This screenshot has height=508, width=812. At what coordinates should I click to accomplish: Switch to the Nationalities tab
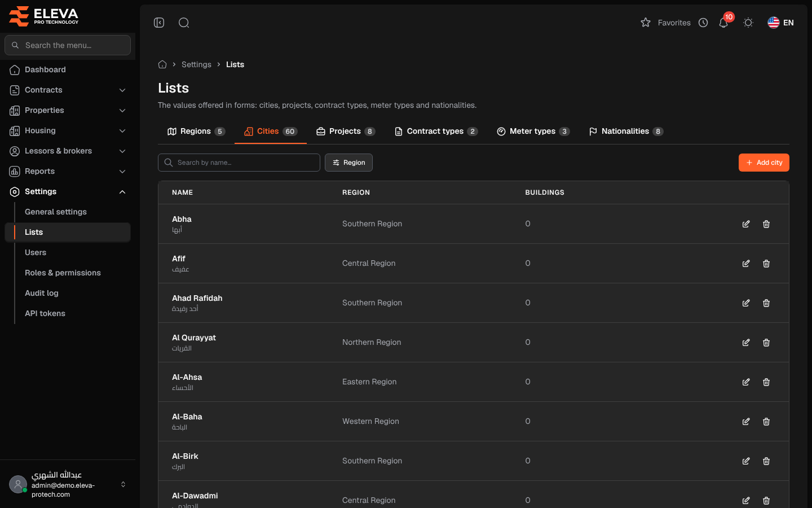[x=626, y=132]
